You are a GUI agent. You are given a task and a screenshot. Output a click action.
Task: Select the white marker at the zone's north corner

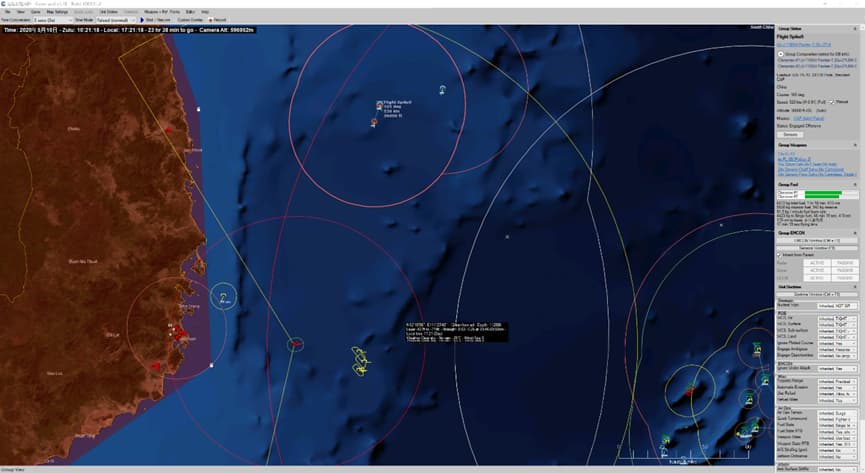pyautogui.click(x=198, y=109)
